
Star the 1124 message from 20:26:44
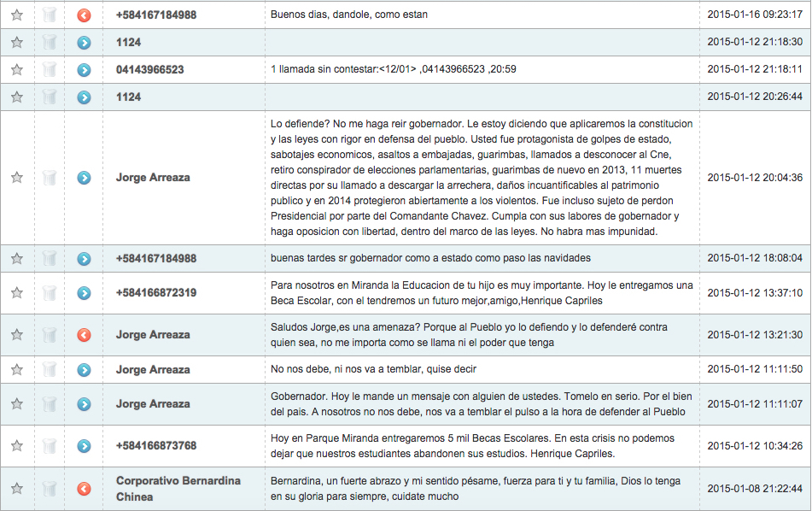click(x=17, y=97)
